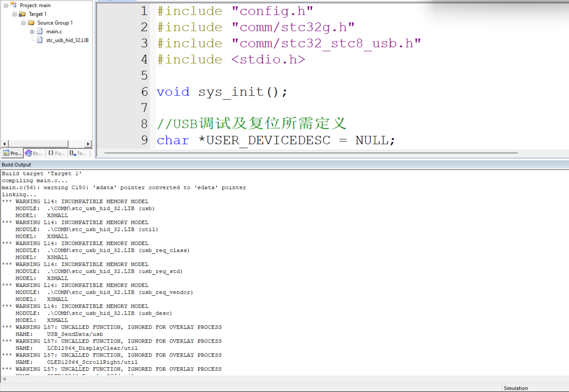The width and height of the screenshot is (569, 392).
Task: Switch to the Project tab
Action: pyautogui.click(x=13, y=153)
